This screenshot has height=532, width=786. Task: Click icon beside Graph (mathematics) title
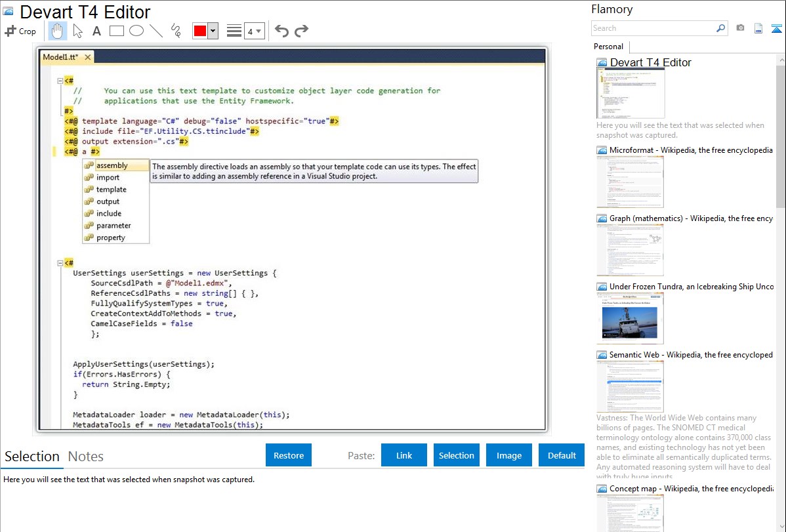[x=602, y=218]
